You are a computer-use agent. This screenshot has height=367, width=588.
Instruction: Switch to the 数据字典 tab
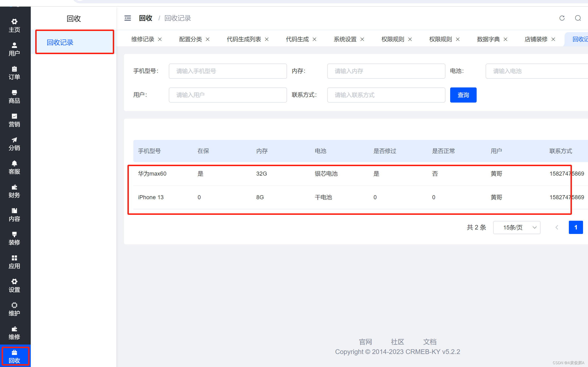[488, 39]
